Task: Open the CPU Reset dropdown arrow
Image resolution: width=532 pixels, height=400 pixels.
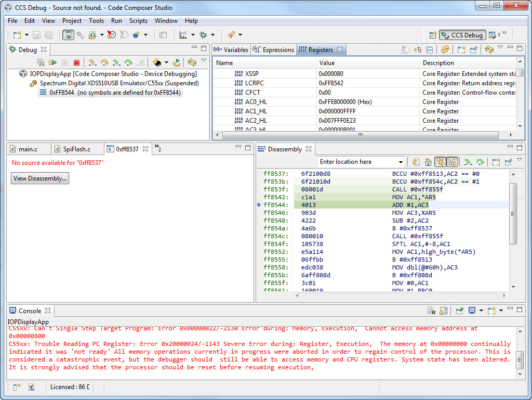Action: [x=166, y=62]
